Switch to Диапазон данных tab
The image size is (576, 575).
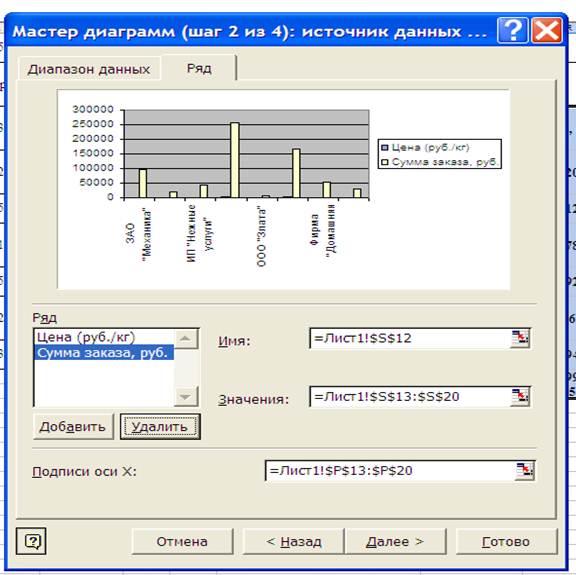89,69
